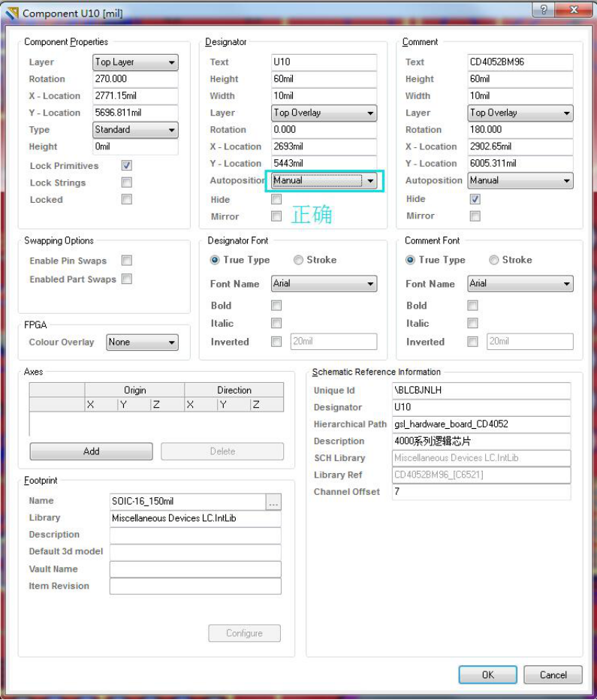Screen dimensions: 597x700
Task: Close the Component U10 dialog window
Action: [x=574, y=10]
